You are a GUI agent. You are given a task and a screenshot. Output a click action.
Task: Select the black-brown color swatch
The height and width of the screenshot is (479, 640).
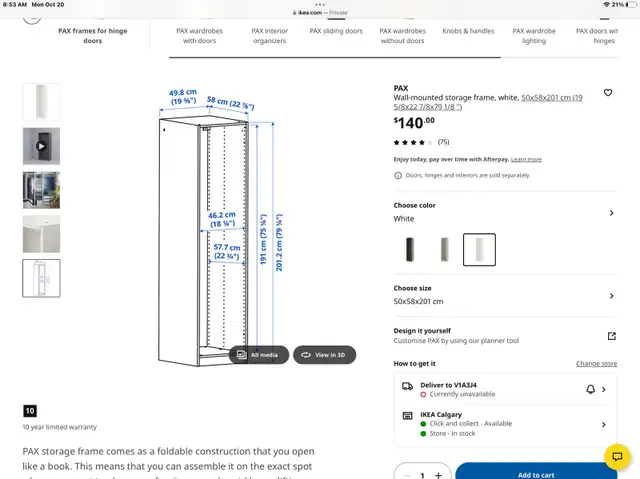(408, 249)
